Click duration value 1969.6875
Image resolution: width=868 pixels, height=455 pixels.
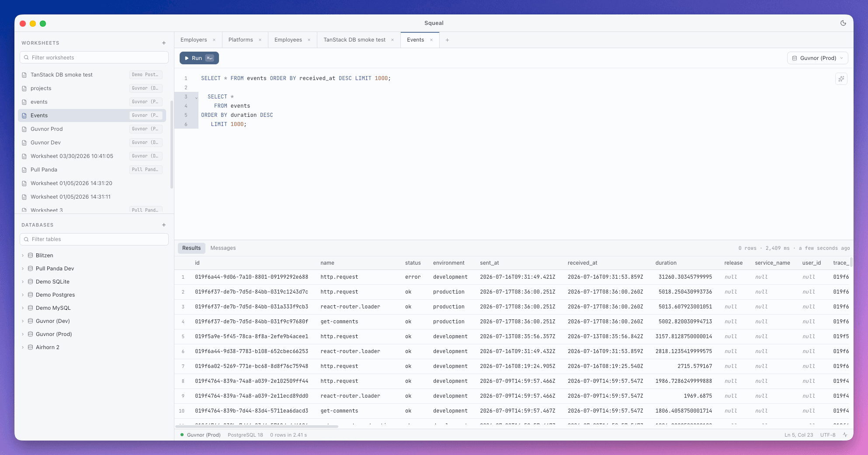click(698, 396)
